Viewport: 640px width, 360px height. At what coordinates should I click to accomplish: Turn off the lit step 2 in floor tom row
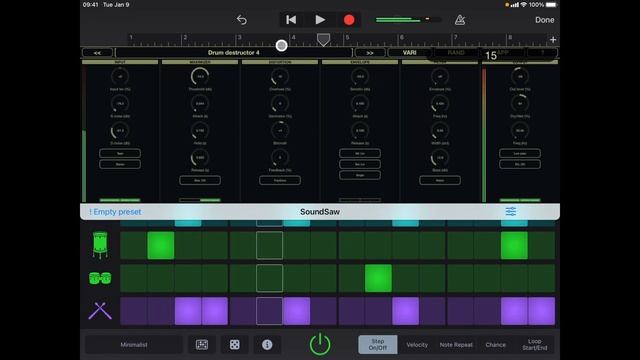(x=161, y=245)
